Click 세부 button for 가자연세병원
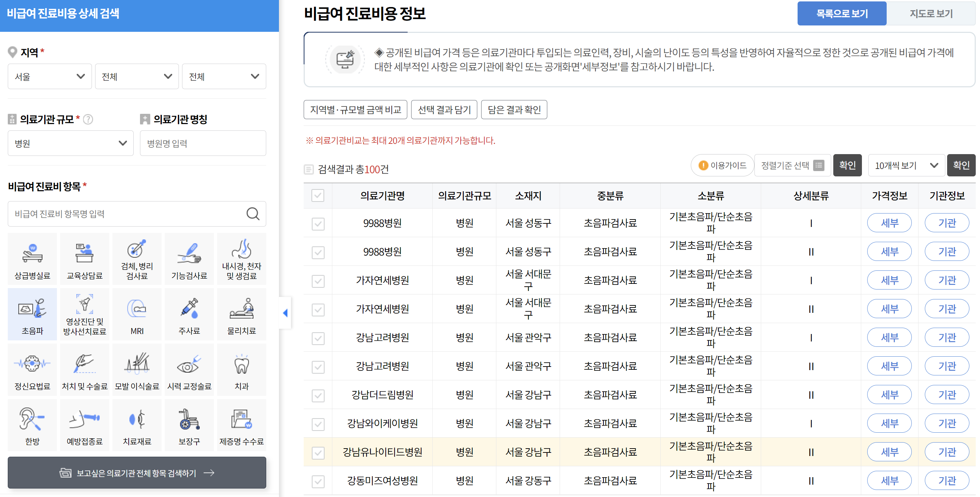The height and width of the screenshot is (497, 980). (x=889, y=280)
